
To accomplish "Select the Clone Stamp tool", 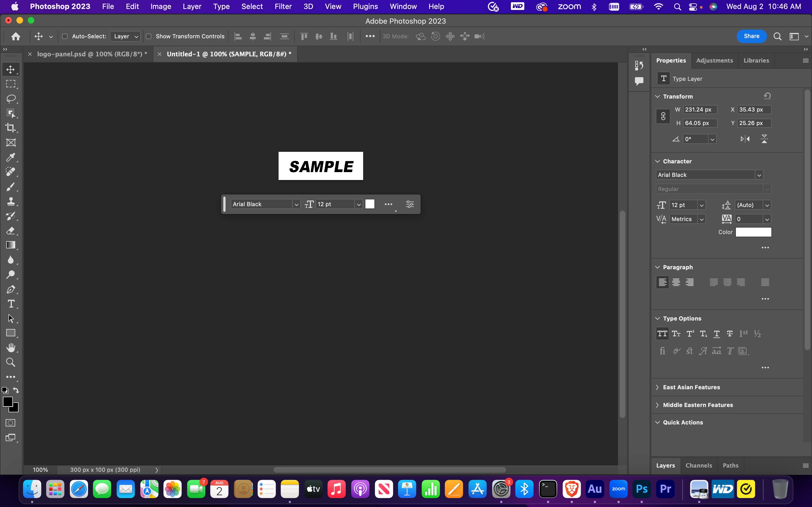I will pos(11,201).
